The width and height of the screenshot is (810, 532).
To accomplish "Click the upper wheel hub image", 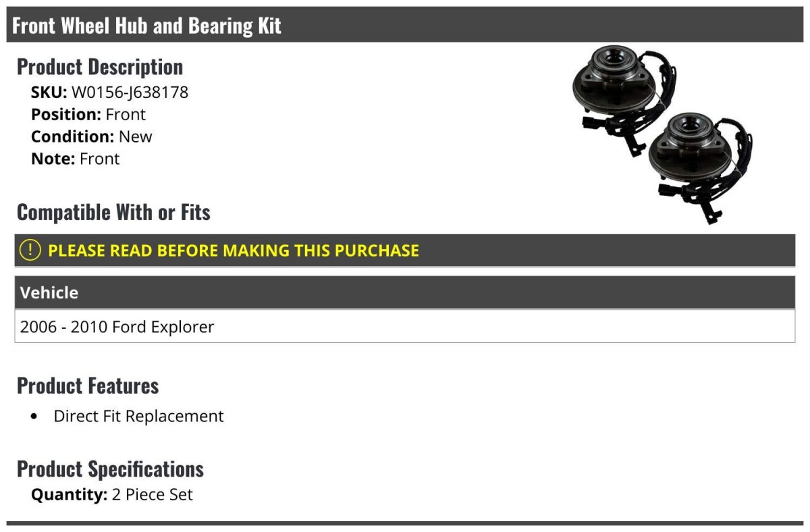I will (618, 95).
